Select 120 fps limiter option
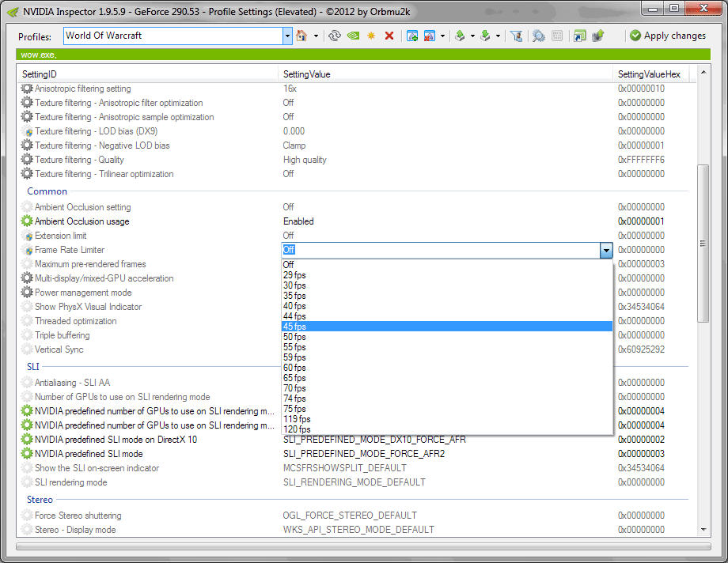The width and height of the screenshot is (728, 563). [x=297, y=429]
